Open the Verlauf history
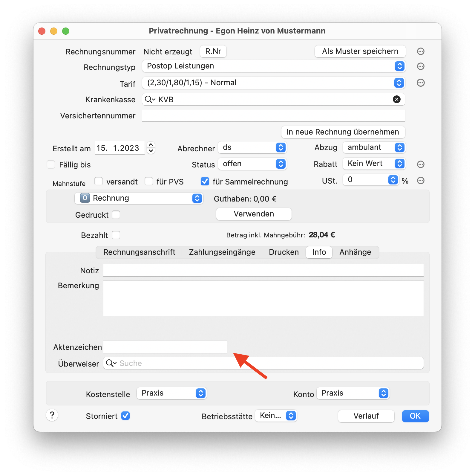The height and width of the screenshot is (476, 475). click(366, 416)
